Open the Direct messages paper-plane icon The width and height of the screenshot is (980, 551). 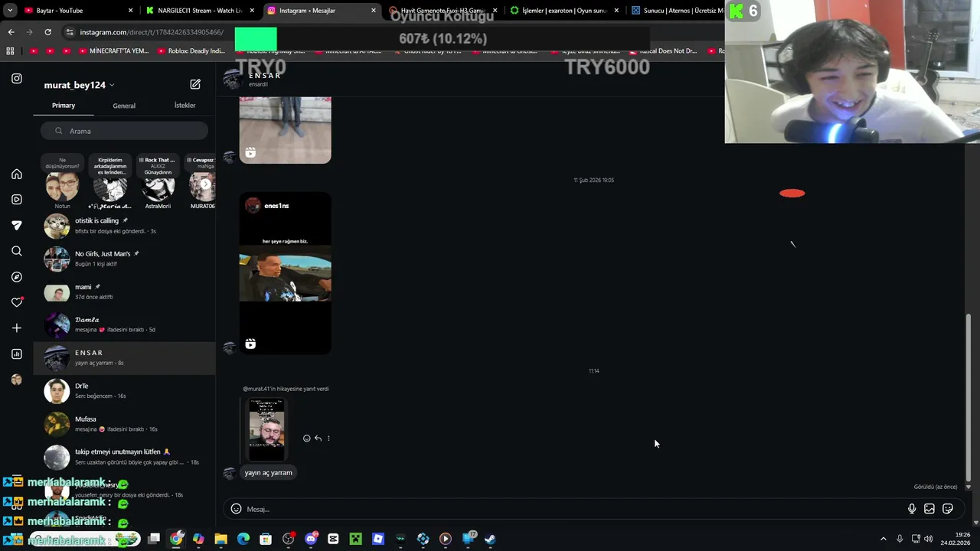point(17,225)
